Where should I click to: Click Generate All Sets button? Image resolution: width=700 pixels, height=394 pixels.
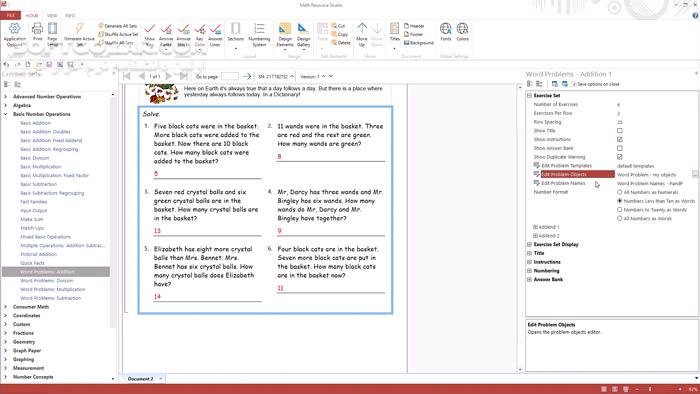point(118,26)
